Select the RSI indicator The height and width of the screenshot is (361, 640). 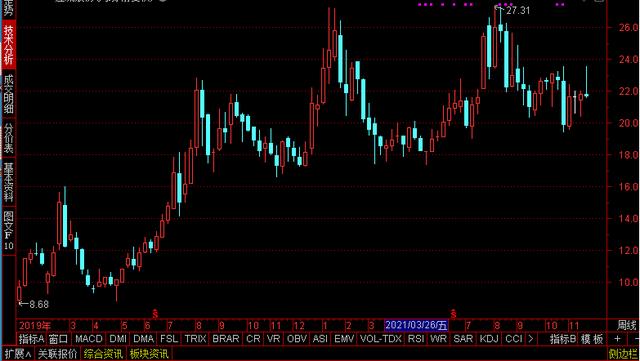click(x=416, y=339)
